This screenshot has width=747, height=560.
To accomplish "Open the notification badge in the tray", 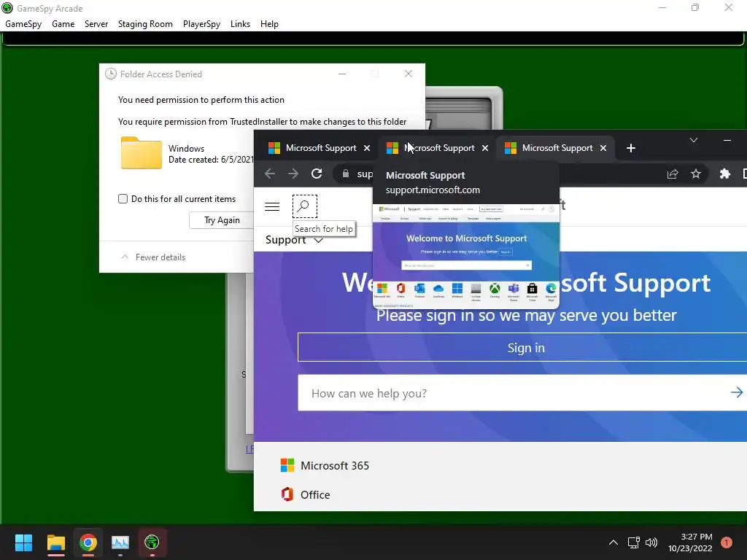I will click(x=727, y=542).
